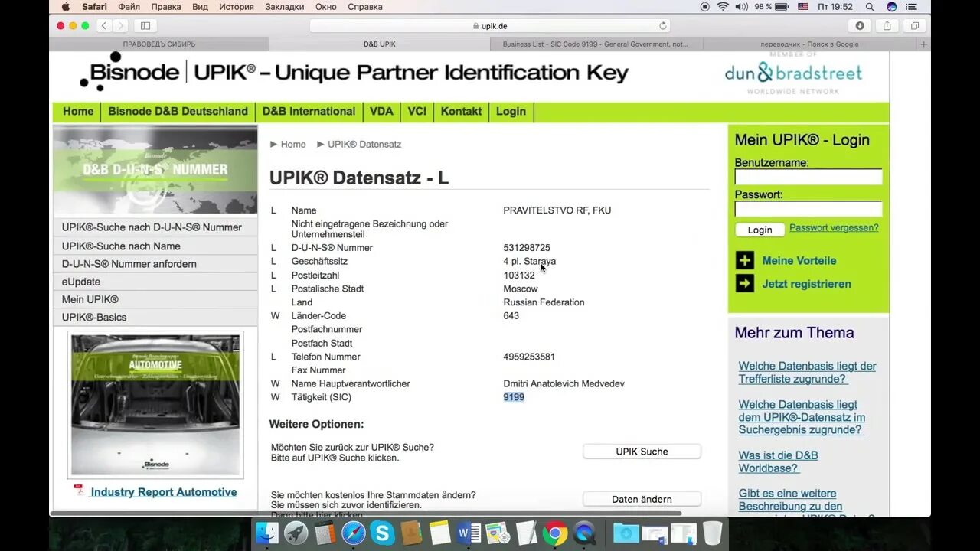Open Spotlight search magnifier icon
The width and height of the screenshot is (980, 551).
coord(870,7)
